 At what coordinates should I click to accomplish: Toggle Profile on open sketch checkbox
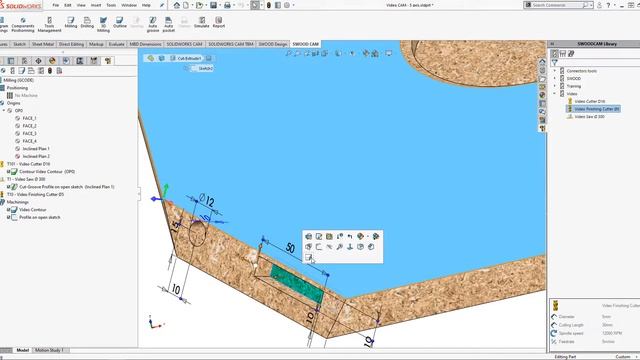9,218
